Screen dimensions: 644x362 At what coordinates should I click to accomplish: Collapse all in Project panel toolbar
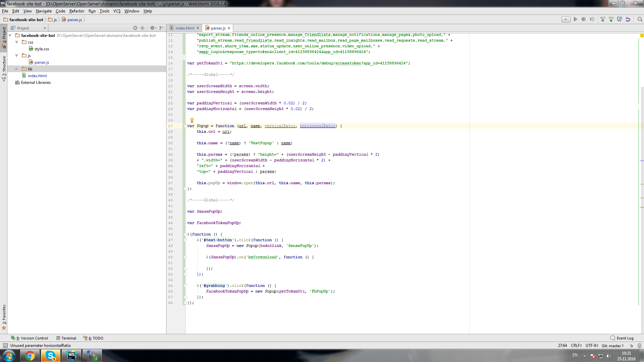(142, 28)
